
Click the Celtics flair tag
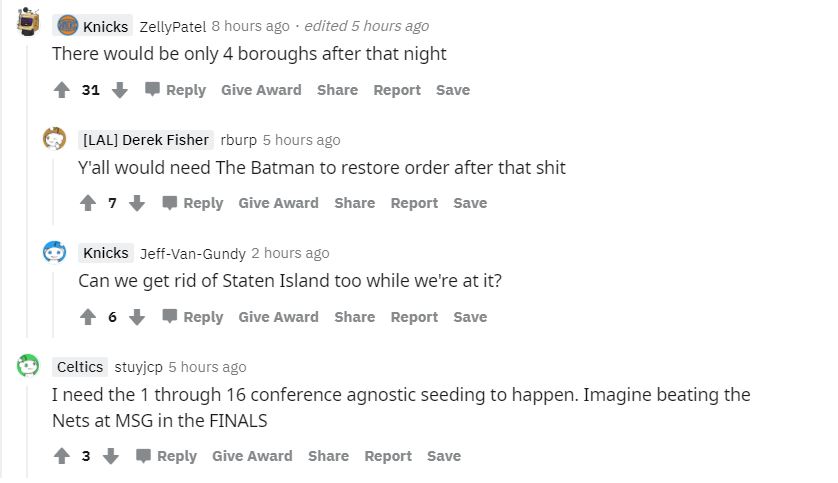click(80, 367)
